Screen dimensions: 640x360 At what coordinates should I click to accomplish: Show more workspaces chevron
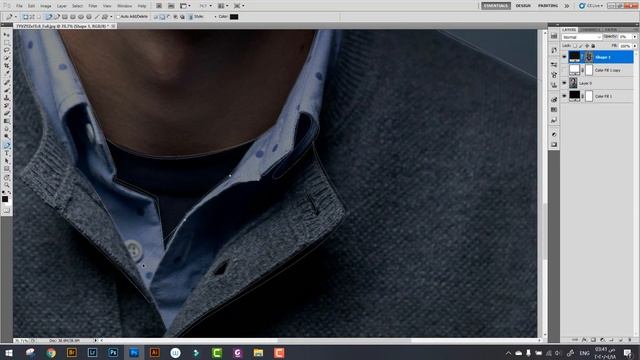tap(567, 6)
